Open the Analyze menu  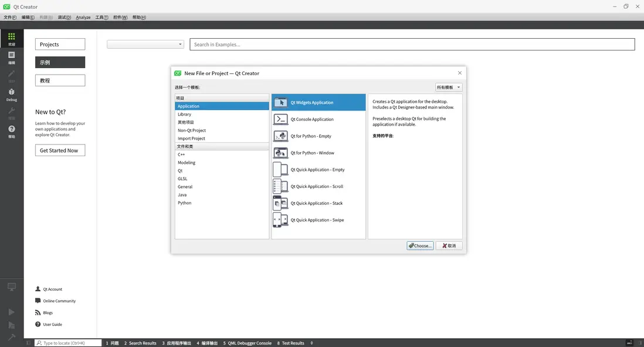83,17
